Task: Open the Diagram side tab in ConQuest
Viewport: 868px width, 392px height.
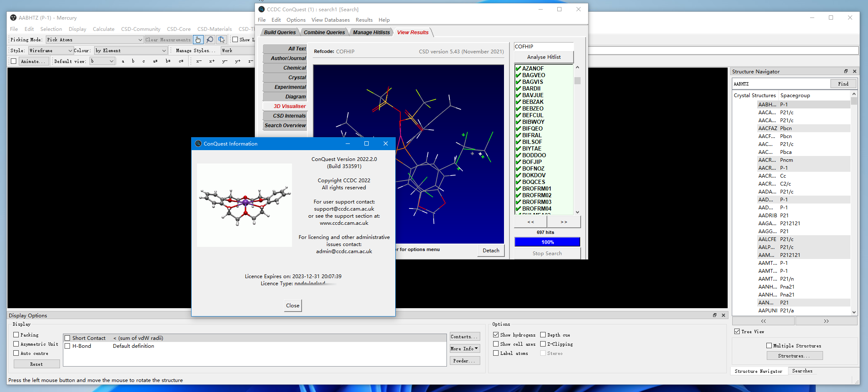Action: (285, 97)
